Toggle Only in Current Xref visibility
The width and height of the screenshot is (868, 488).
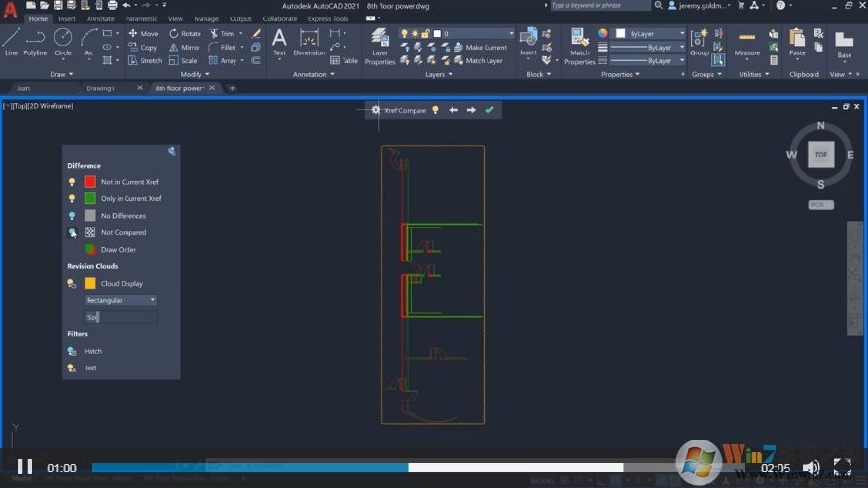point(72,198)
